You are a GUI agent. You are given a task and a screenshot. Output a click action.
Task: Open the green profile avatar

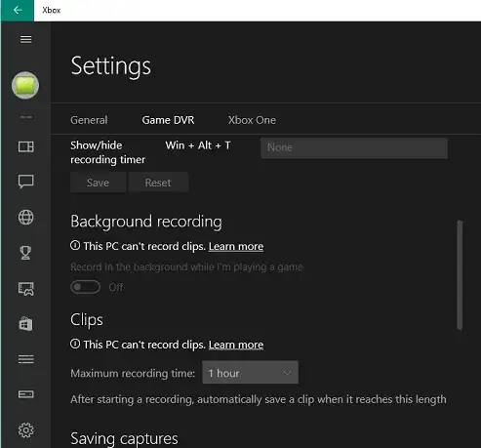(x=25, y=85)
